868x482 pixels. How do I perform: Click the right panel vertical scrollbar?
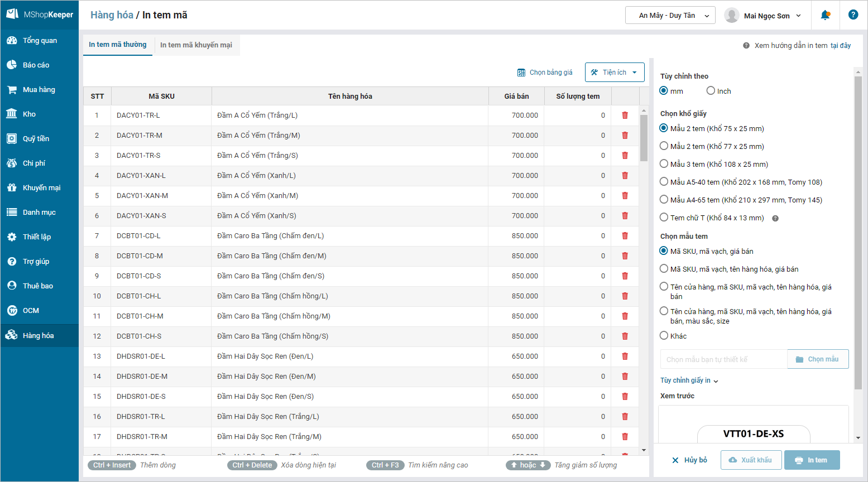point(858,234)
